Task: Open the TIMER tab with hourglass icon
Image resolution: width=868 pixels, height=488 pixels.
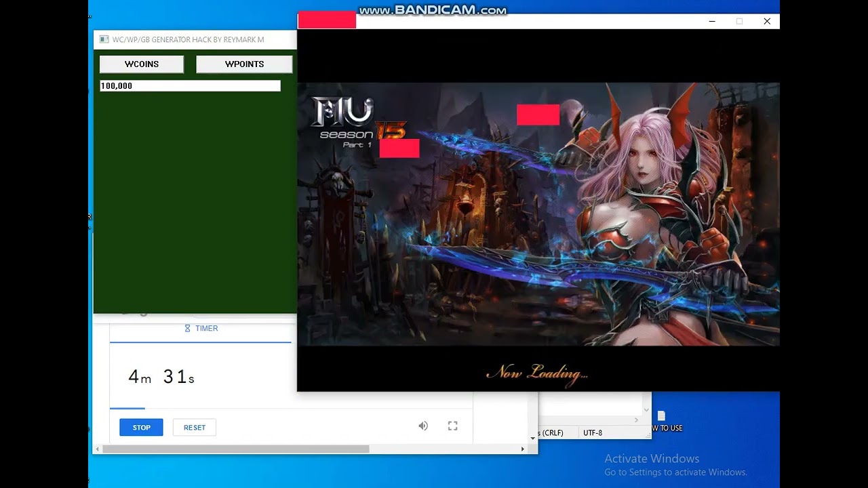Action: click(x=201, y=328)
